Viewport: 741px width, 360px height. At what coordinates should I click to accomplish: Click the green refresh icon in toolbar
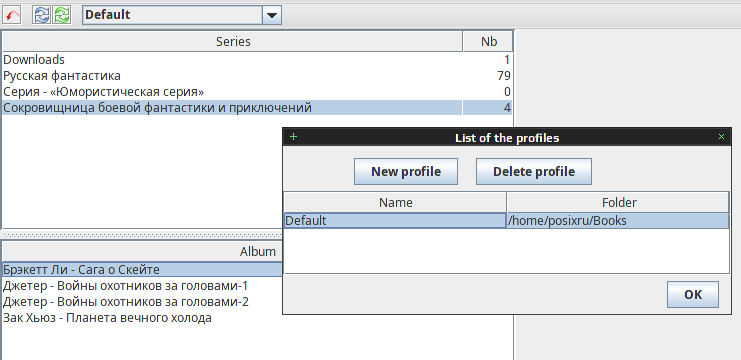(61, 15)
